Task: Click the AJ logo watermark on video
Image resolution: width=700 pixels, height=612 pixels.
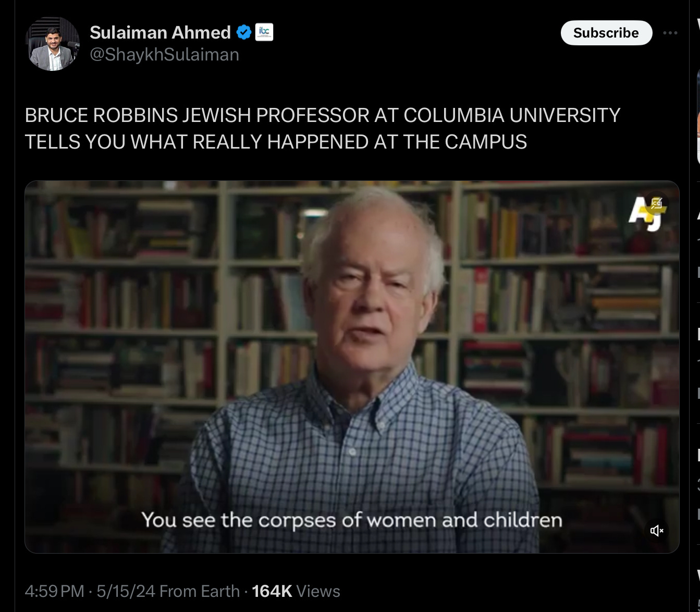Action: pos(645,214)
